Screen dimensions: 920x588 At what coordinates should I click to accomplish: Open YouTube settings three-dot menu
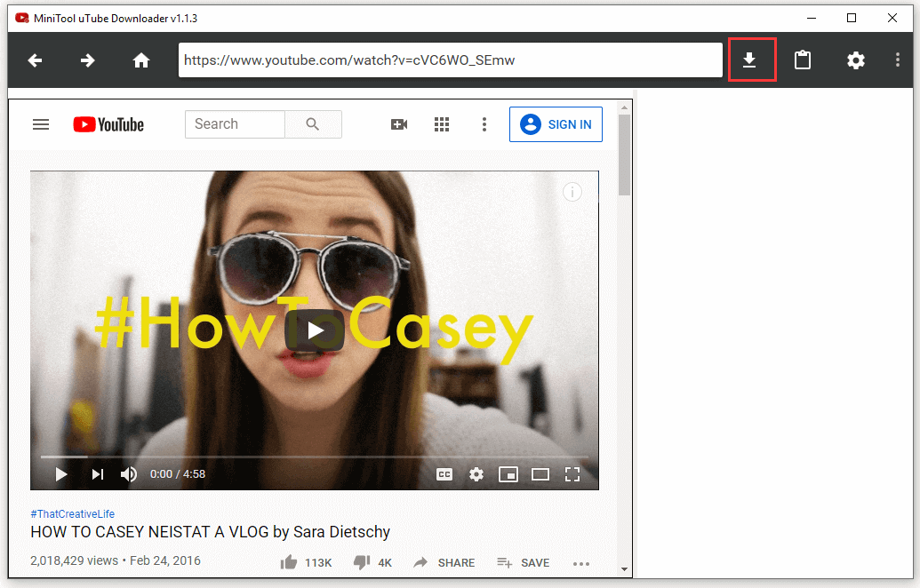484,124
